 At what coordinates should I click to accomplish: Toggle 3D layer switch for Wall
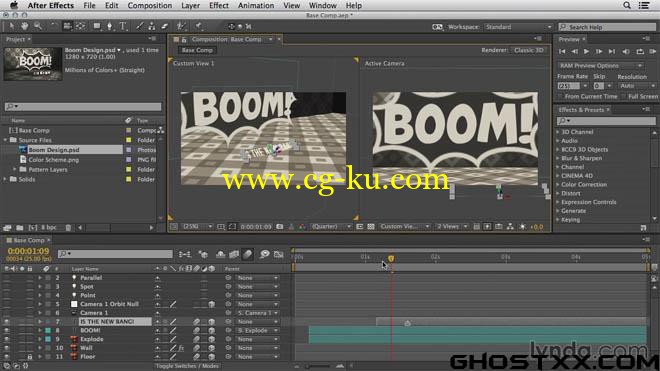211,348
